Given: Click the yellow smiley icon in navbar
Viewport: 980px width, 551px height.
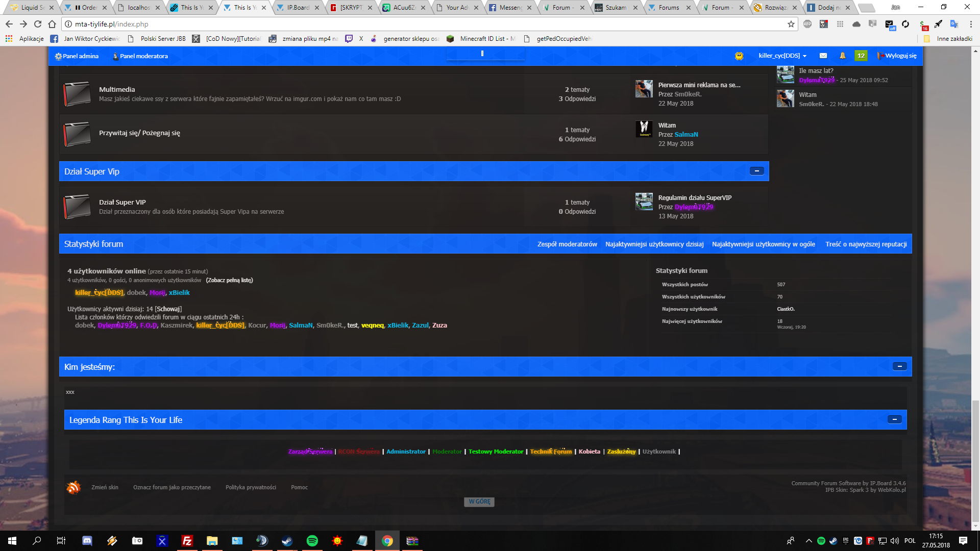Looking at the screenshot, I should tap(739, 56).
